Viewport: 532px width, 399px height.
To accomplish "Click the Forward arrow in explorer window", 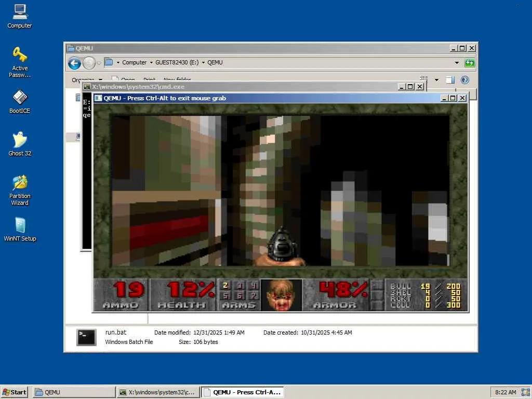I will point(89,63).
